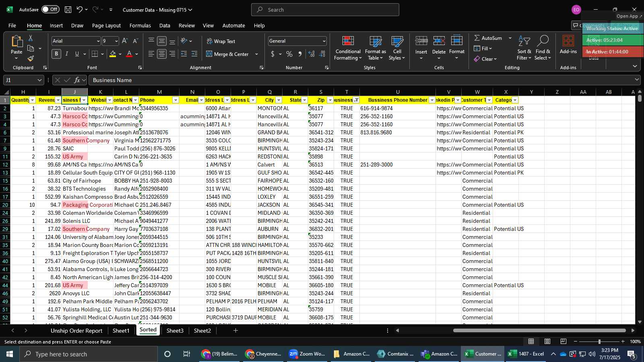This screenshot has width=644, height=362.
Task: Apply the red font color
Action: click(129, 54)
